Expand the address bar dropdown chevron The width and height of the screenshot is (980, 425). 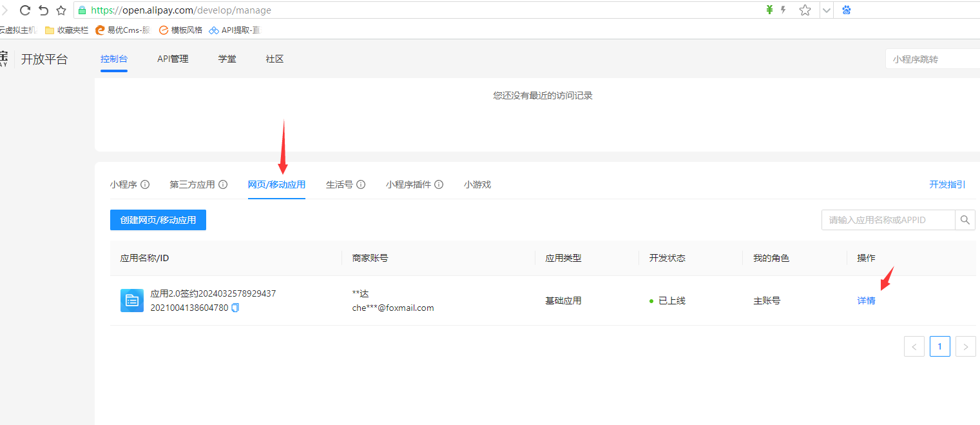click(x=825, y=10)
